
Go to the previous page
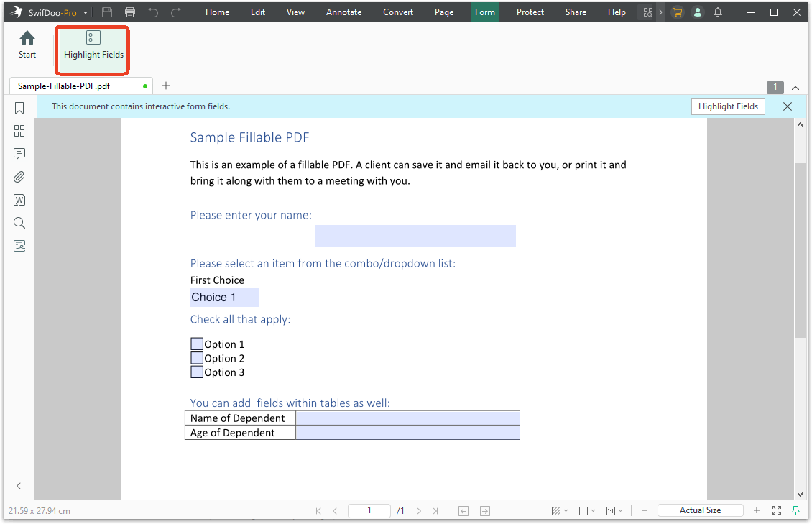(x=335, y=511)
